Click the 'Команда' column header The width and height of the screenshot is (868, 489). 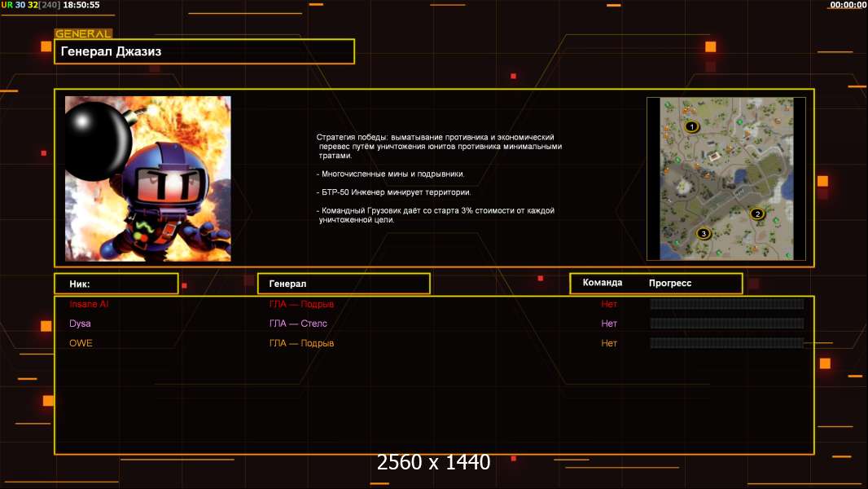point(603,283)
